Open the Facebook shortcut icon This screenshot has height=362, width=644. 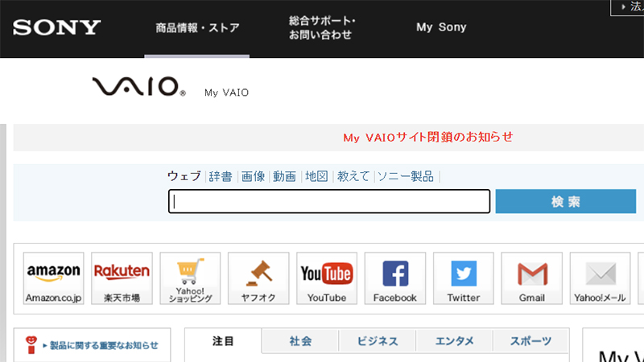click(x=395, y=278)
